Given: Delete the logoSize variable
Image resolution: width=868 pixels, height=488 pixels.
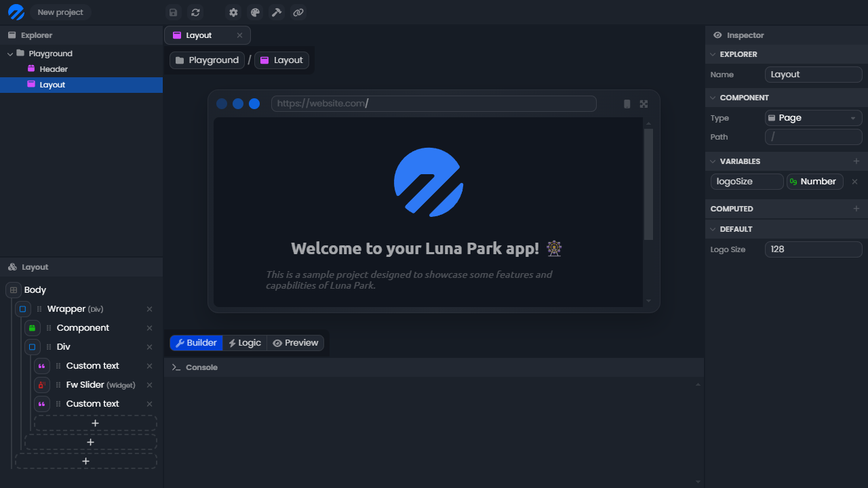Looking at the screenshot, I should [854, 182].
